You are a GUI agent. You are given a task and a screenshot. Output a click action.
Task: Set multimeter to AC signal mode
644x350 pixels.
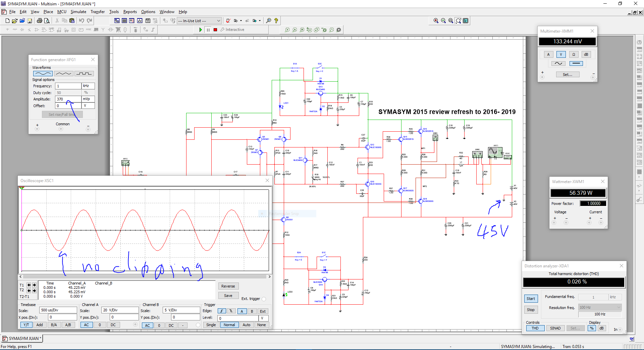[558, 63]
